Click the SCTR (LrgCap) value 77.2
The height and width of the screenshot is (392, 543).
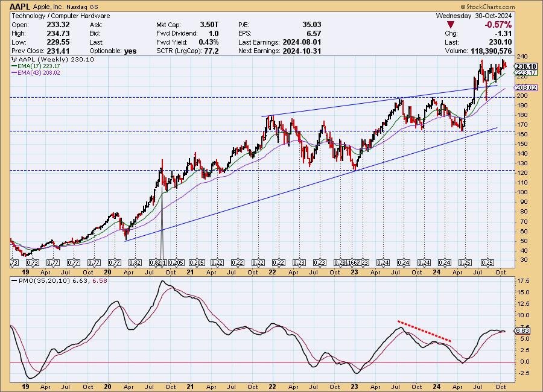212,51
